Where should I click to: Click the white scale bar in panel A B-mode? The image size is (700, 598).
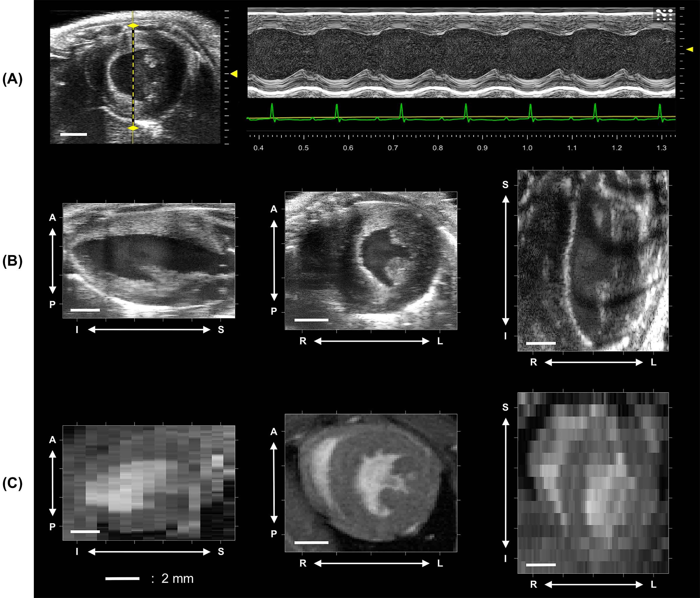73,134
